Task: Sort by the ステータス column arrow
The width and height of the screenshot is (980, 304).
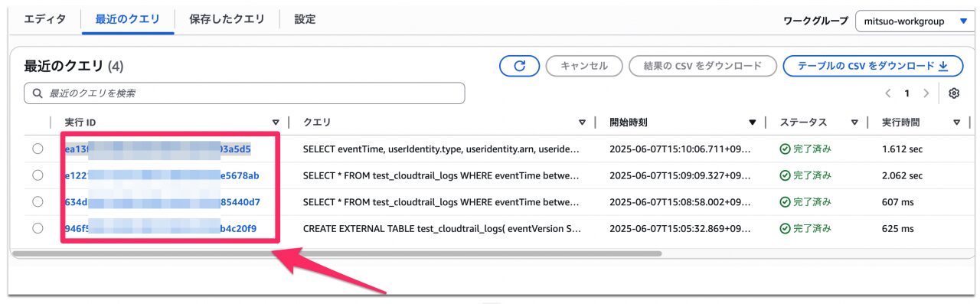Action: [x=854, y=123]
